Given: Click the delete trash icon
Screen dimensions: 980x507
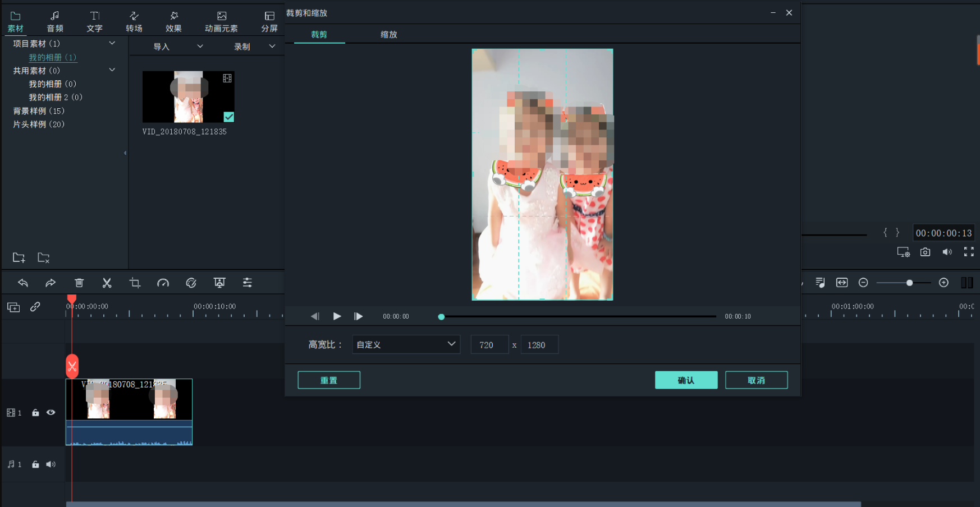Looking at the screenshot, I should pos(79,283).
